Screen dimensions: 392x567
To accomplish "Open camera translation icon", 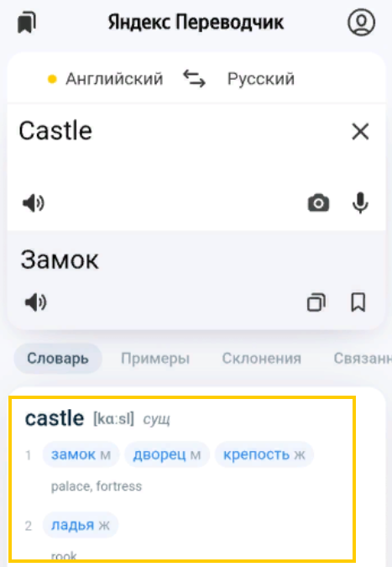I will click(x=318, y=202).
